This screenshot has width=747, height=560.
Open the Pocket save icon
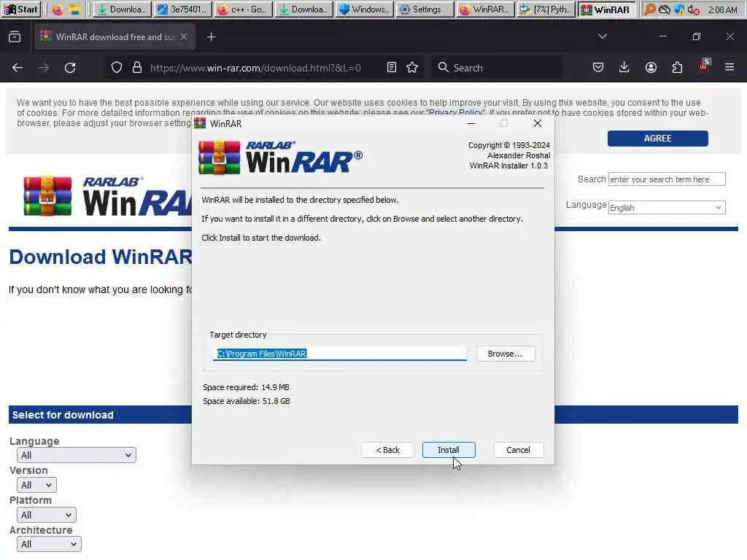(598, 68)
